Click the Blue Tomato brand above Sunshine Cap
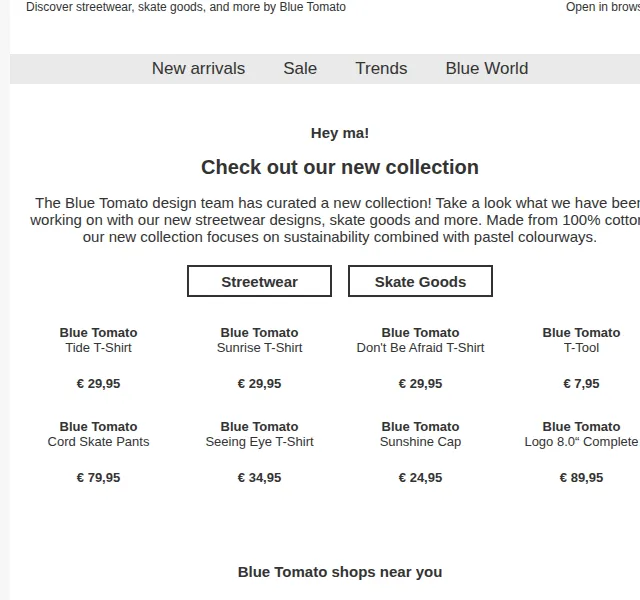 tap(420, 427)
